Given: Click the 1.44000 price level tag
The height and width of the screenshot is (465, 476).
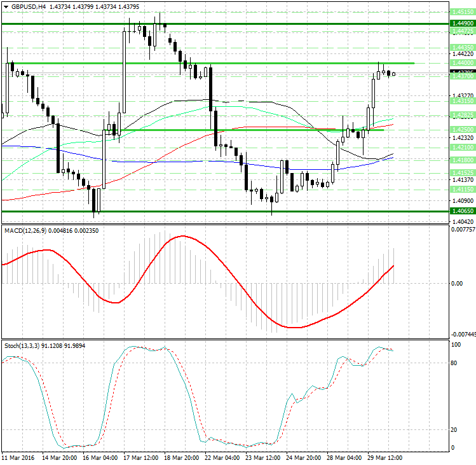Looking at the screenshot, I should (461, 64).
